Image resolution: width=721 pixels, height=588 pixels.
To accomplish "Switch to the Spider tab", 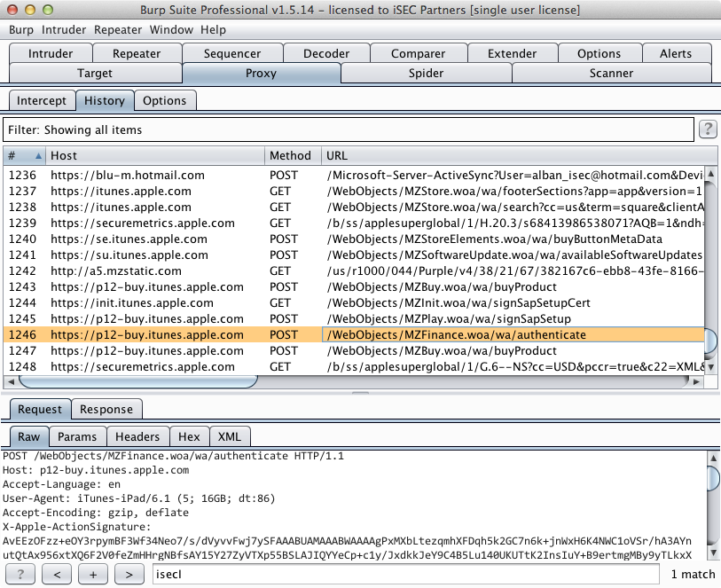I will coord(427,73).
